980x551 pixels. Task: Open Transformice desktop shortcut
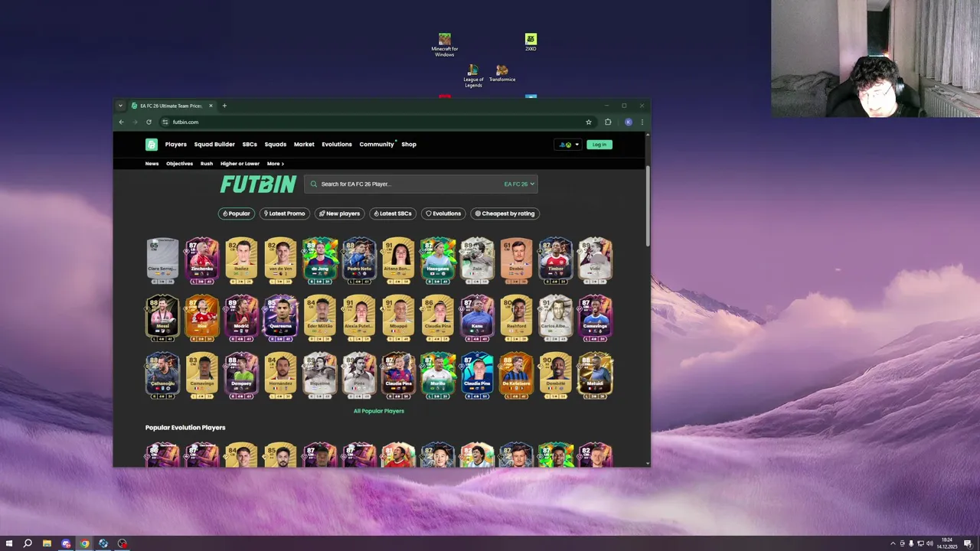[x=502, y=74]
